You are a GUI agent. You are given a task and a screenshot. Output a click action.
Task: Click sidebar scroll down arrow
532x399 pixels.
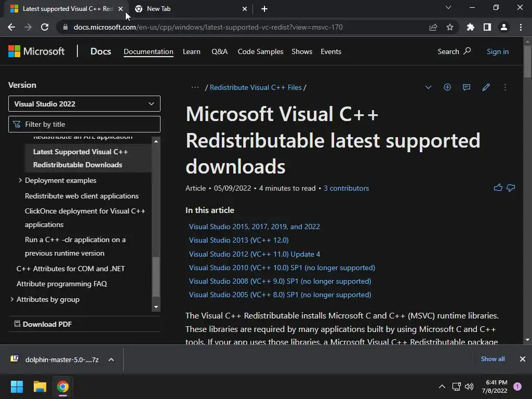tap(156, 307)
